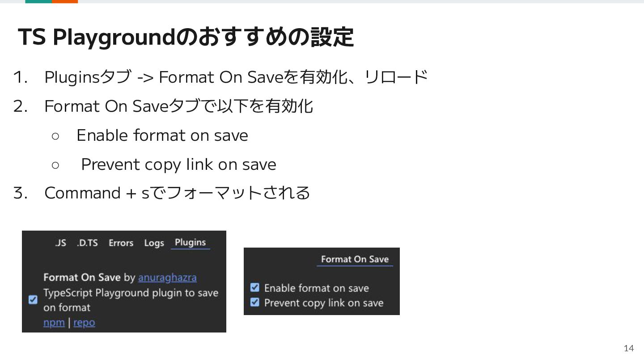
Task: Follow the npm link
Action: 54,323
